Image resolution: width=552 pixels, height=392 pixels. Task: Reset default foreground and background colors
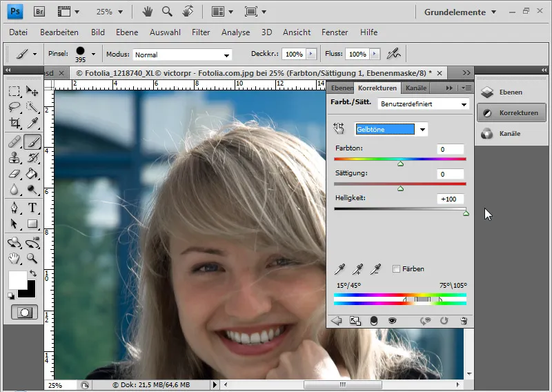pos(11,296)
